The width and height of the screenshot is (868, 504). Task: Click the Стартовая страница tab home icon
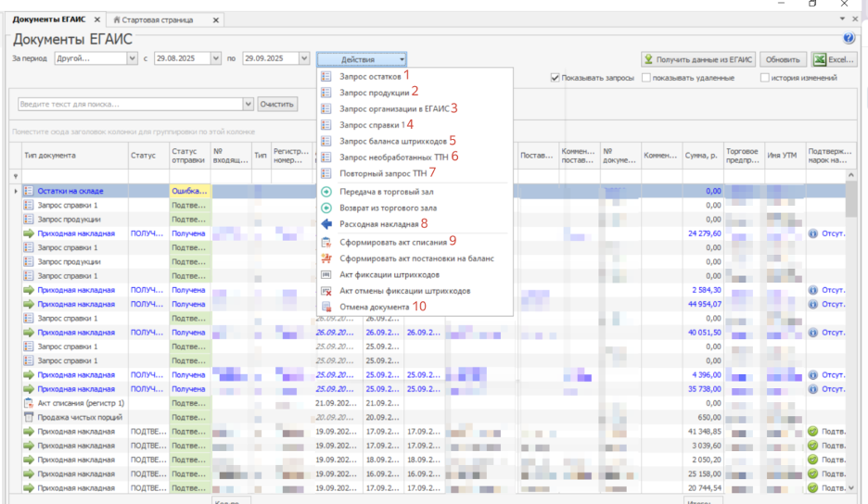[x=117, y=19]
